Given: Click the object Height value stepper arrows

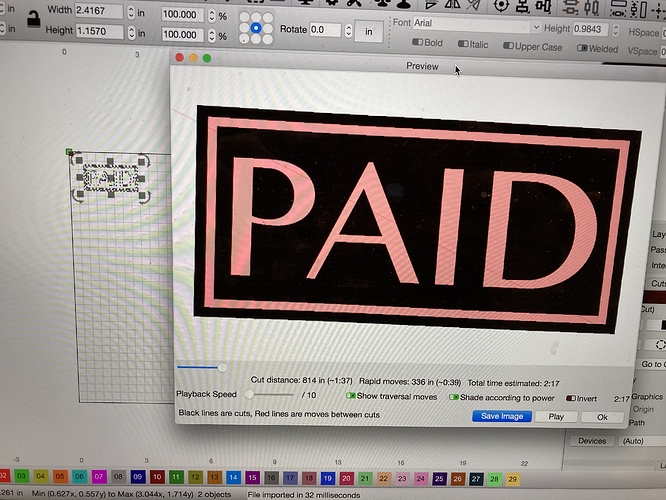Looking at the screenshot, I should tap(131, 32).
